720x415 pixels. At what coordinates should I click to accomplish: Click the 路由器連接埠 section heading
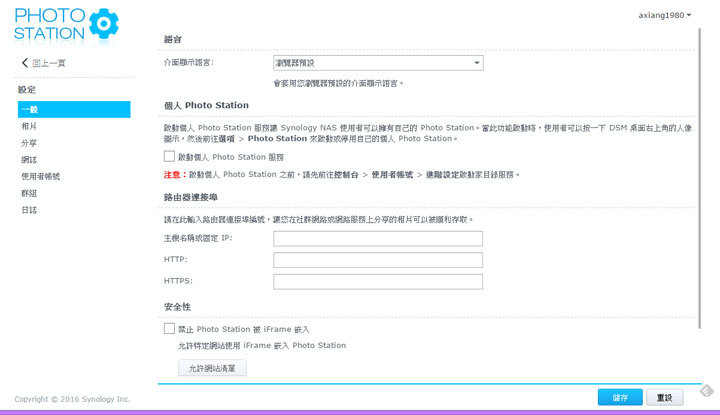pyautogui.click(x=191, y=197)
